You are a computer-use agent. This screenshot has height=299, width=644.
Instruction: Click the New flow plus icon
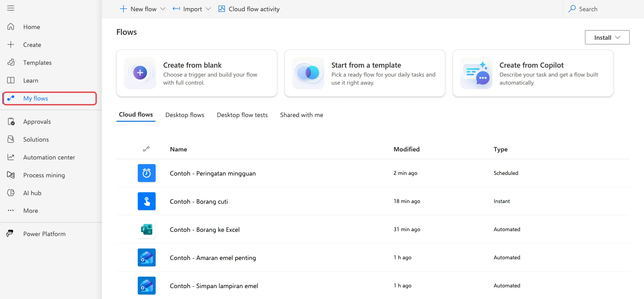[123, 9]
